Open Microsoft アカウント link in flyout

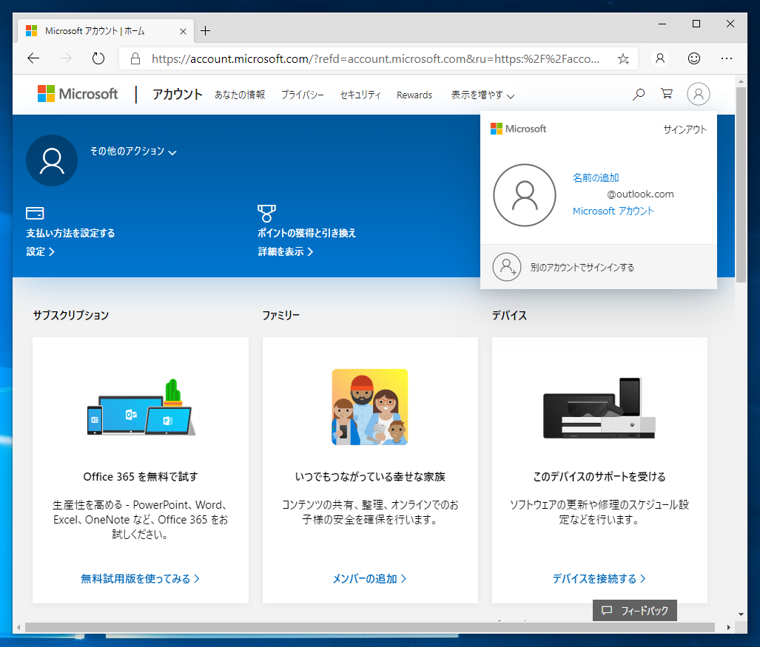(613, 211)
